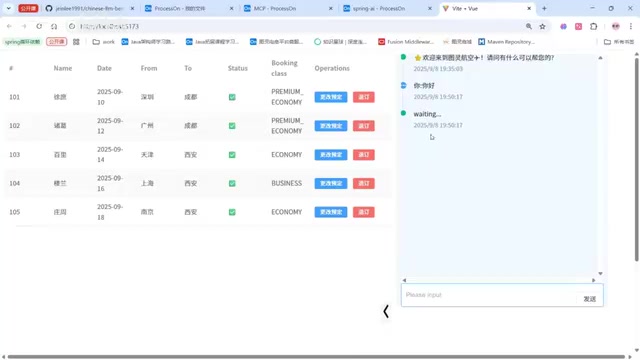640x360 pixels.
Task: Close the GitHub chinese-llm tab
Action: point(132,8)
